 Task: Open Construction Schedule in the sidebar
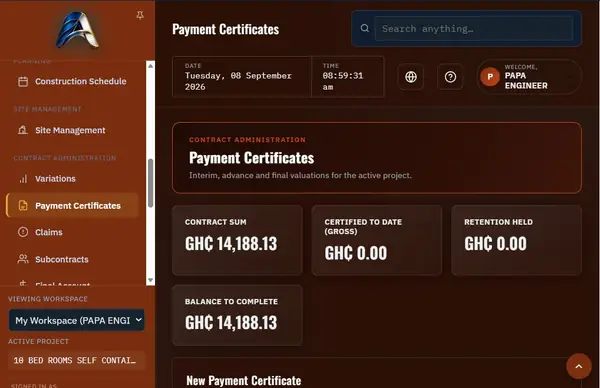(73, 82)
